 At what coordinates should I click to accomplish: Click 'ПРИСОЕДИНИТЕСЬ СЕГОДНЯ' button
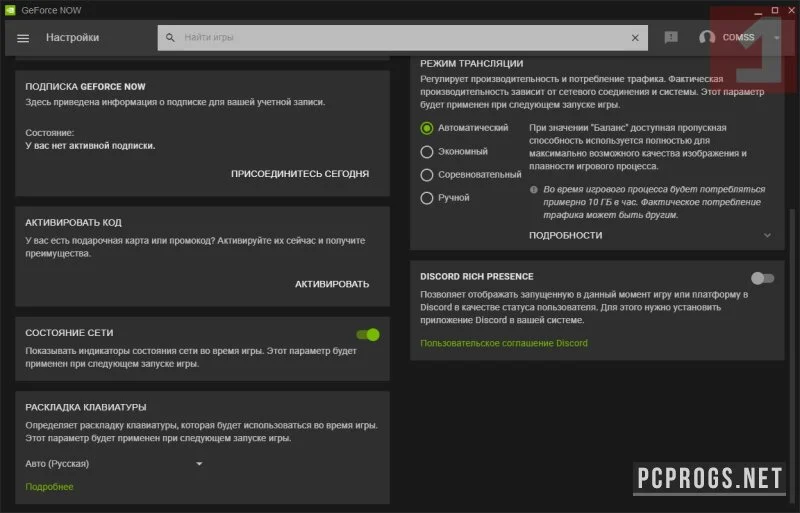[300, 174]
